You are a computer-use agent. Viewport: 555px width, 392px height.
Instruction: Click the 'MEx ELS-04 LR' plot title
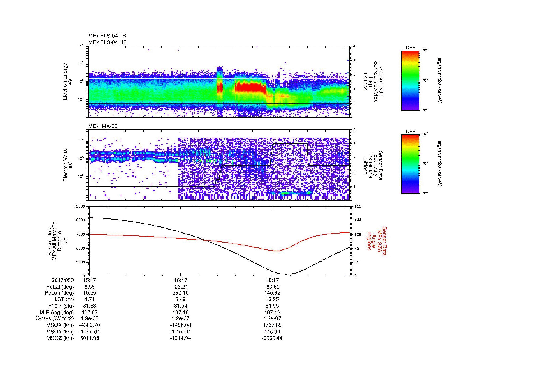[107, 36]
